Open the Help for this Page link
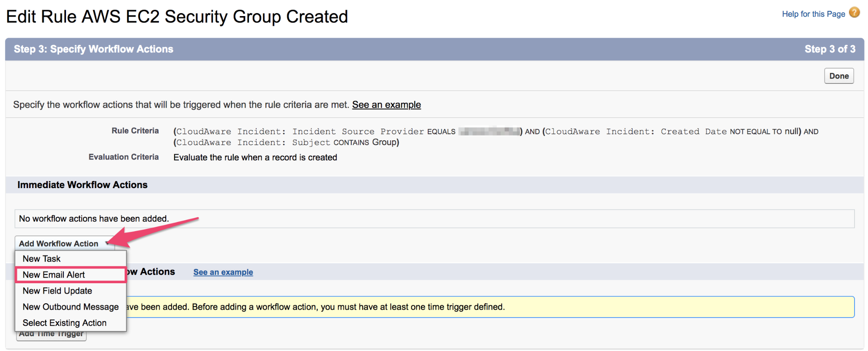The width and height of the screenshot is (868, 351). coord(813,14)
